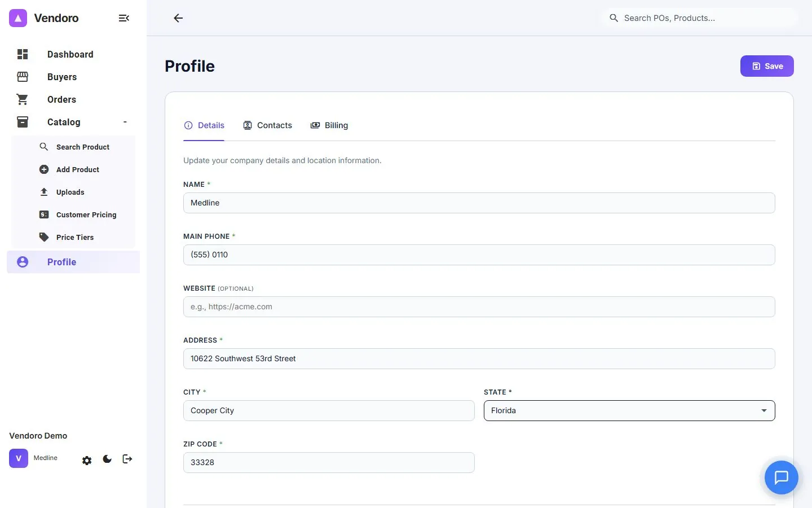Click the Profile person icon
This screenshot has width=812, height=508.
click(x=23, y=262)
